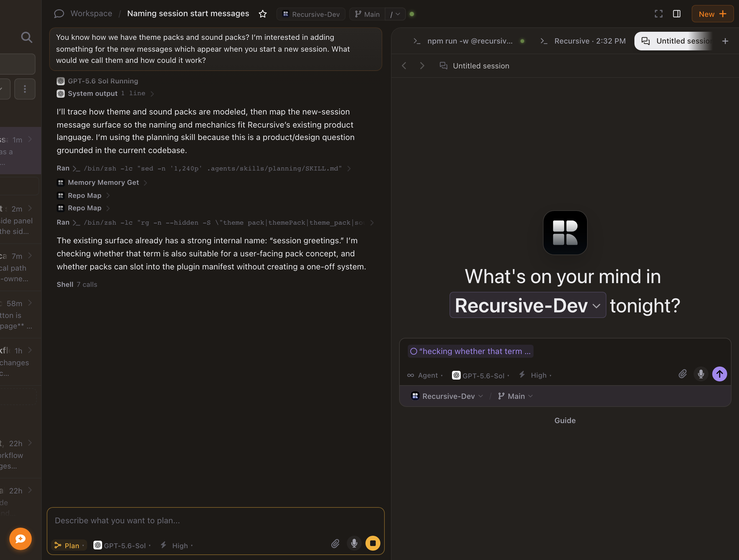This screenshot has height=560, width=739.
Task: Send the message with the purple arrow button
Action: (x=719, y=374)
